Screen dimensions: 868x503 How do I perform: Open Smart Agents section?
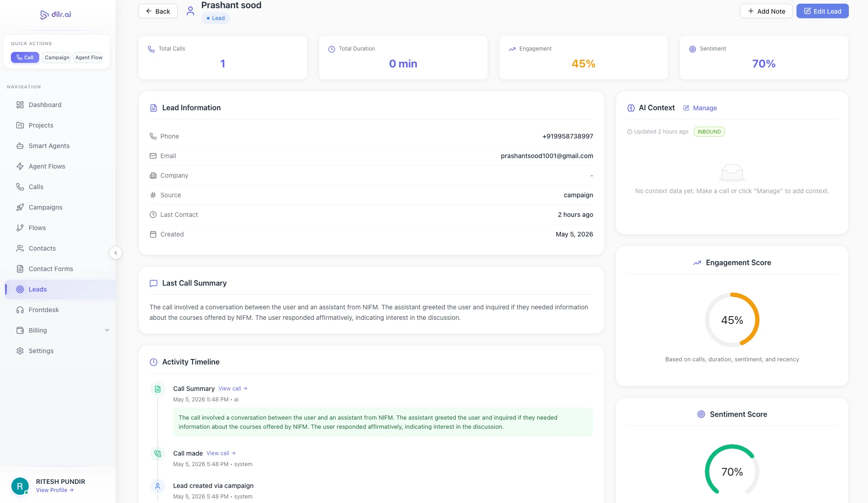[49, 146]
